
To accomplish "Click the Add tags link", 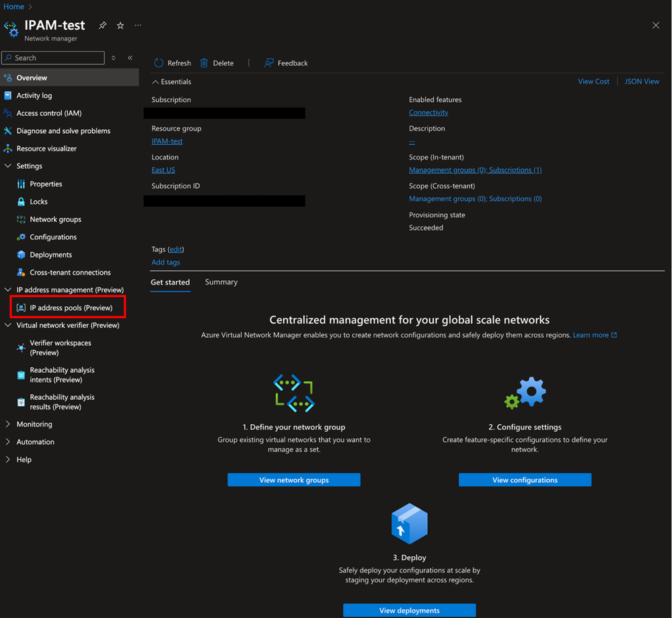I will (166, 262).
